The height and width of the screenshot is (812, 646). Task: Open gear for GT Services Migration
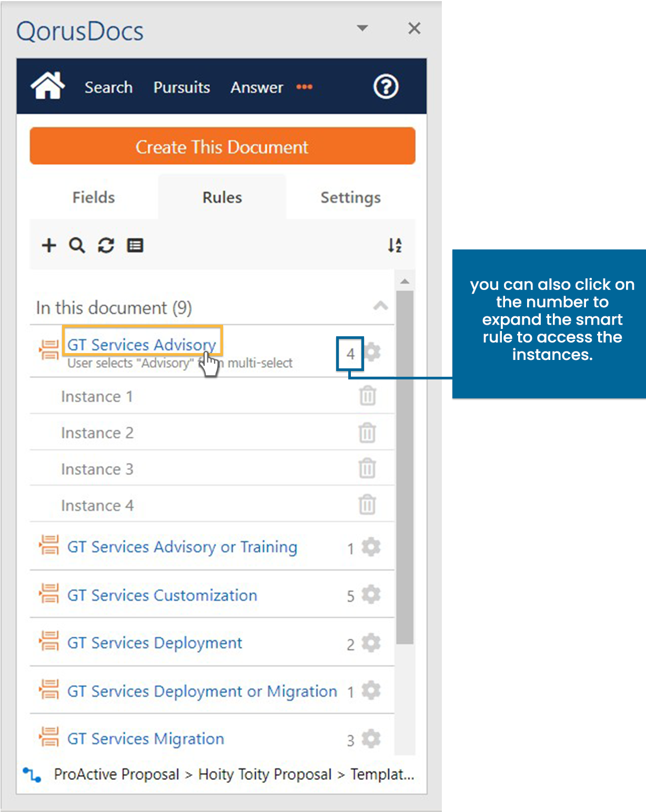point(371,738)
